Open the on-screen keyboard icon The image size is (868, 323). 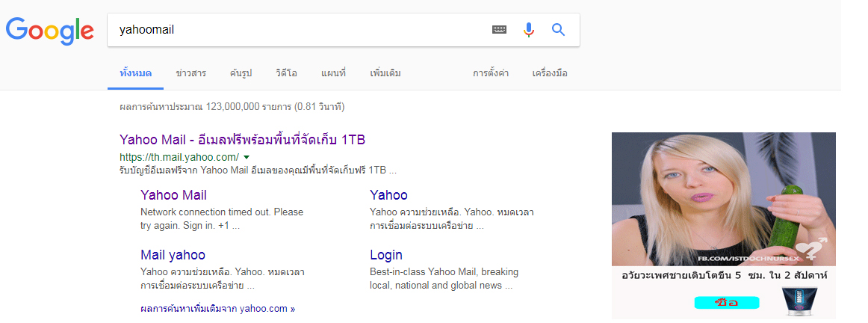[x=499, y=30]
